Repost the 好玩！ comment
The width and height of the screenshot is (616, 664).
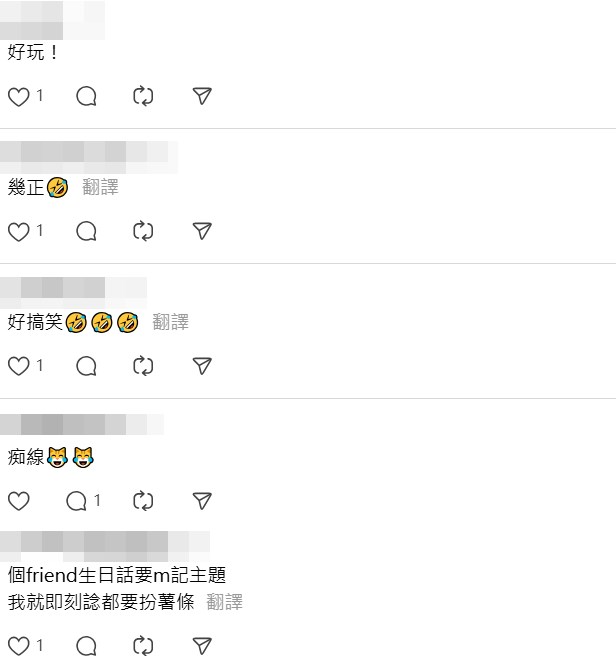(143, 97)
